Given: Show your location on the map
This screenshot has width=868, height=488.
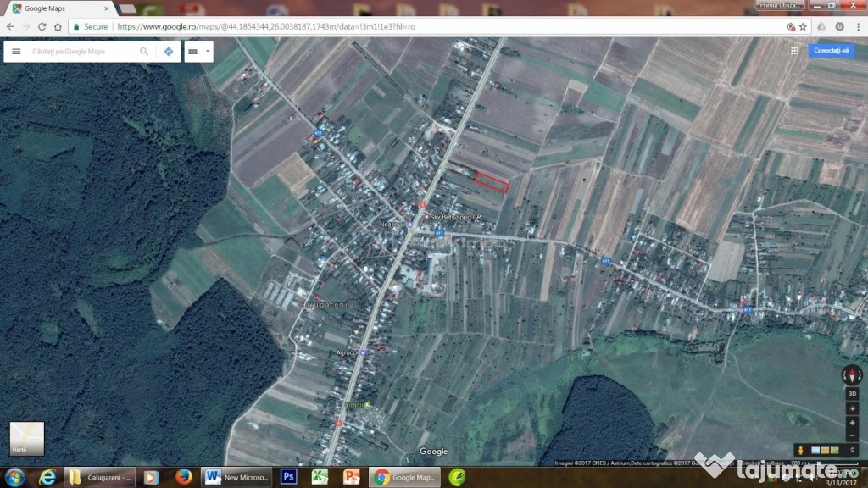Looking at the screenshot, I should click(852, 409).
